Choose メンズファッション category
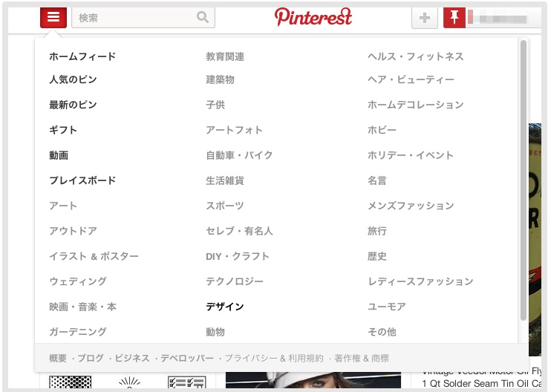Image resolution: width=551 pixels, height=392 pixels. pyautogui.click(x=411, y=206)
